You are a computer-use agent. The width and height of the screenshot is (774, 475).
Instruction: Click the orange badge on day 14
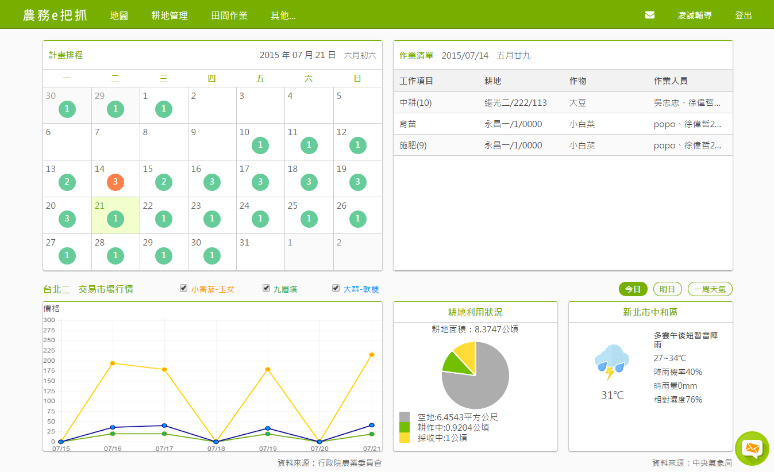point(115,182)
